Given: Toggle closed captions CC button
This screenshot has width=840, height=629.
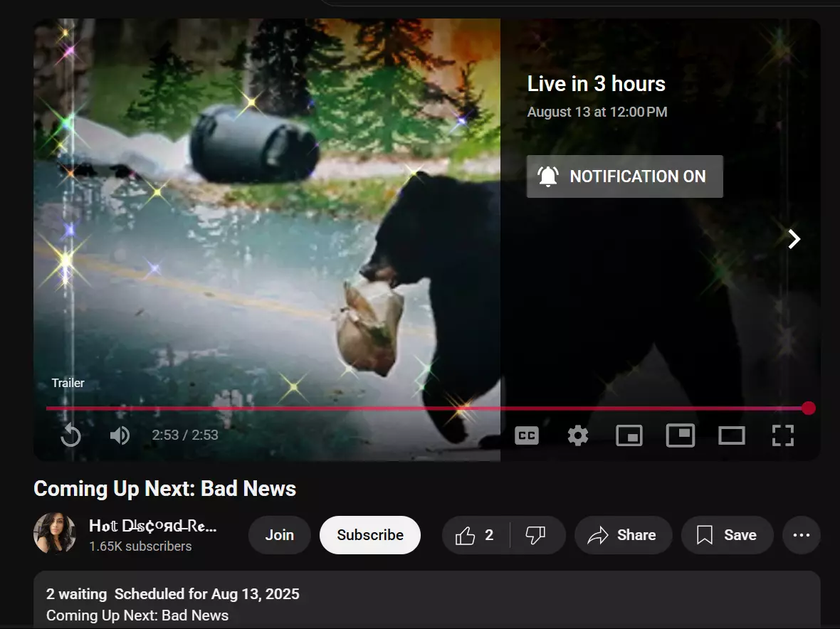Looking at the screenshot, I should [527, 435].
